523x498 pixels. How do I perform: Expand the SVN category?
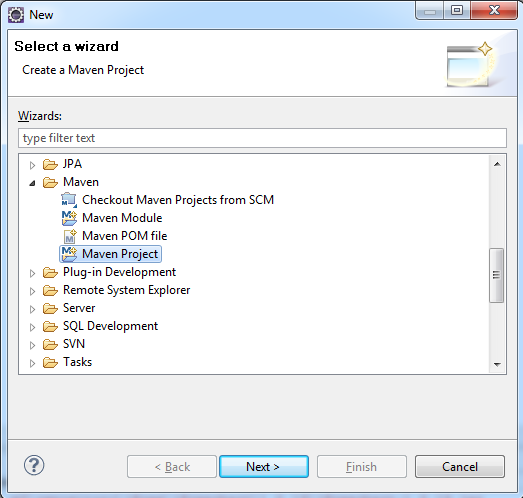[x=32, y=345]
